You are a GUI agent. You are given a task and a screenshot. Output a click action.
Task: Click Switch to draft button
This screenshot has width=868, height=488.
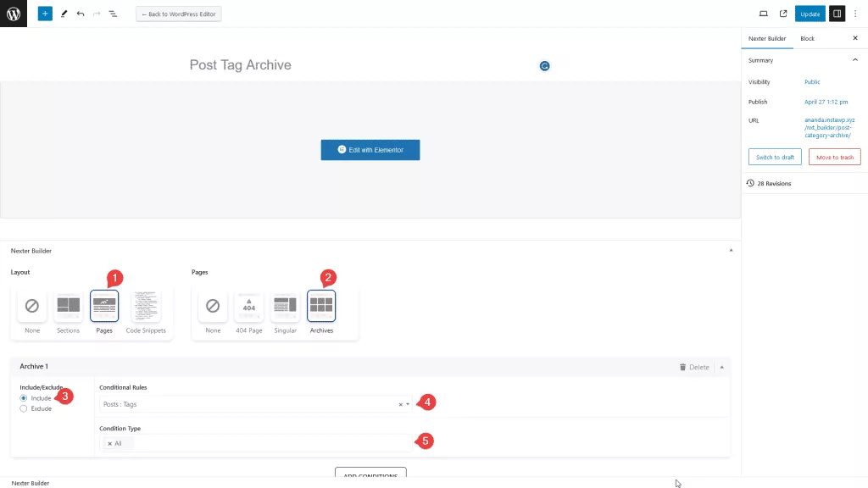click(x=775, y=157)
